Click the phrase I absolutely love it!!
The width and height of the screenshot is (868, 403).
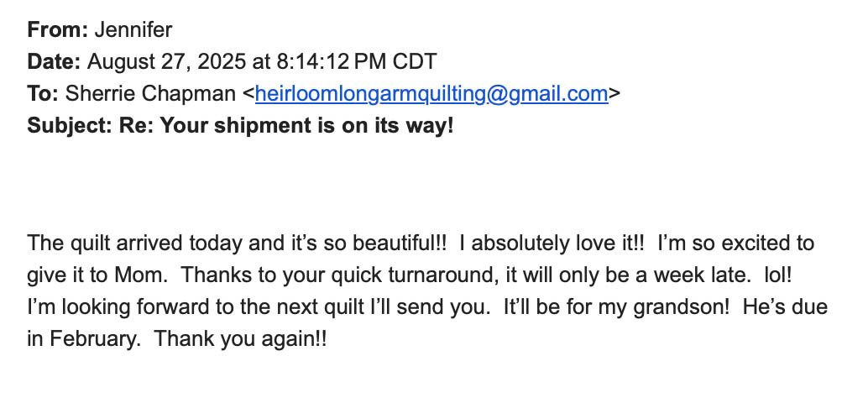coord(552,243)
